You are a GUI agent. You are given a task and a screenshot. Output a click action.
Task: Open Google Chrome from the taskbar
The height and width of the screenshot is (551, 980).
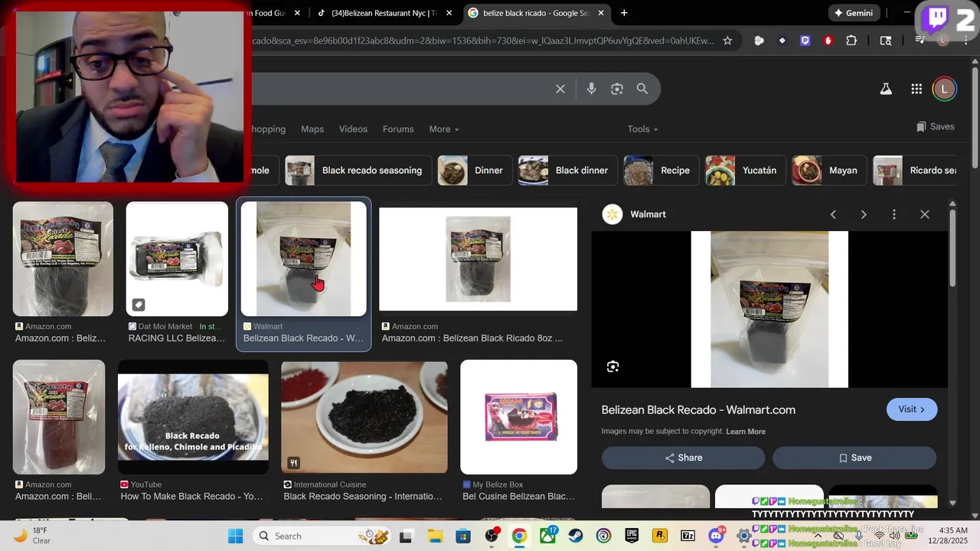click(x=519, y=536)
